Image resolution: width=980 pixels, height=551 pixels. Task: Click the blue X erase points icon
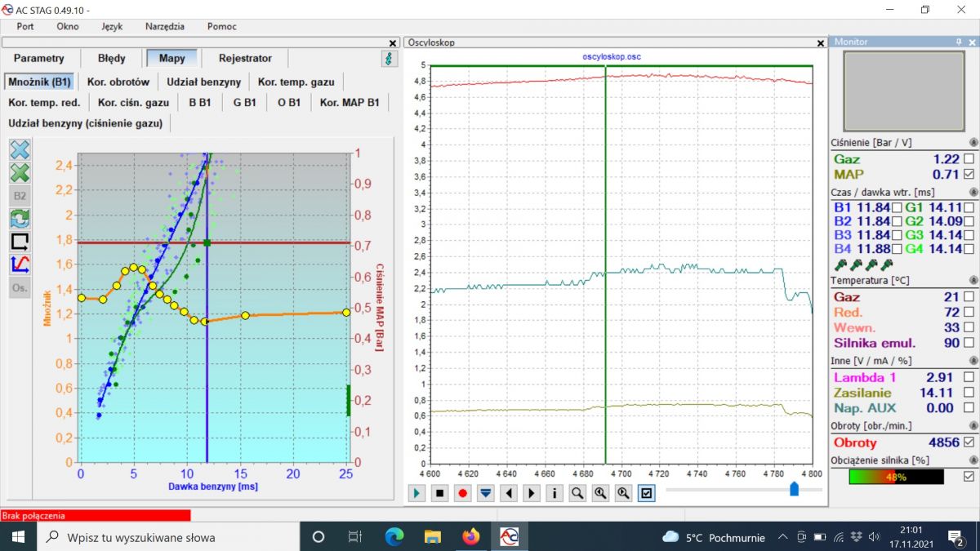pos(20,149)
